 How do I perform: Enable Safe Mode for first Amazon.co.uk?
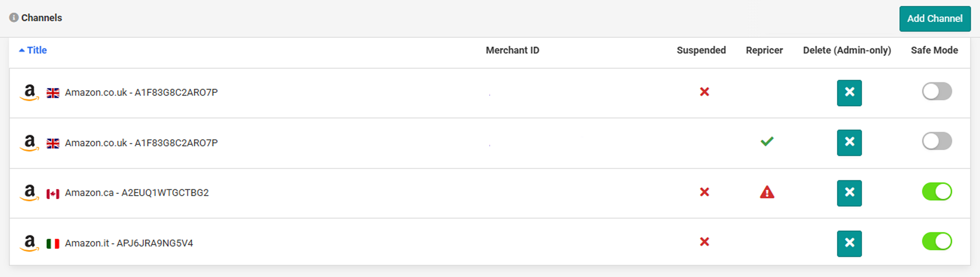936,91
